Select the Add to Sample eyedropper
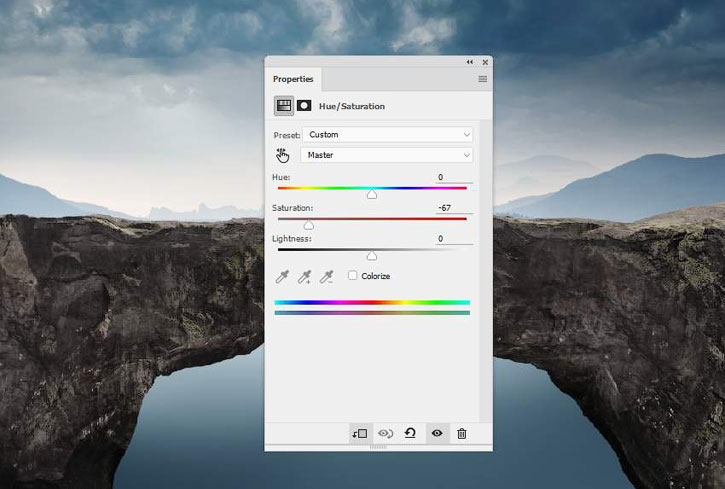 click(x=305, y=276)
